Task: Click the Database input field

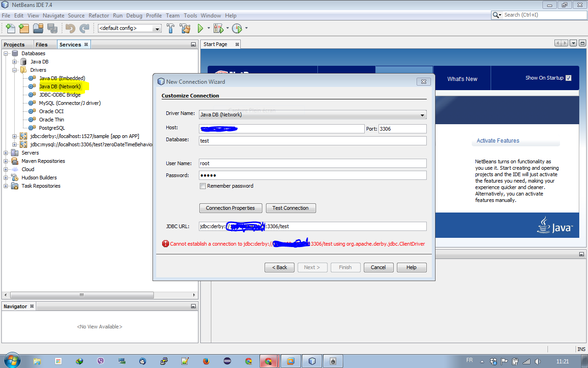Action: tap(313, 141)
